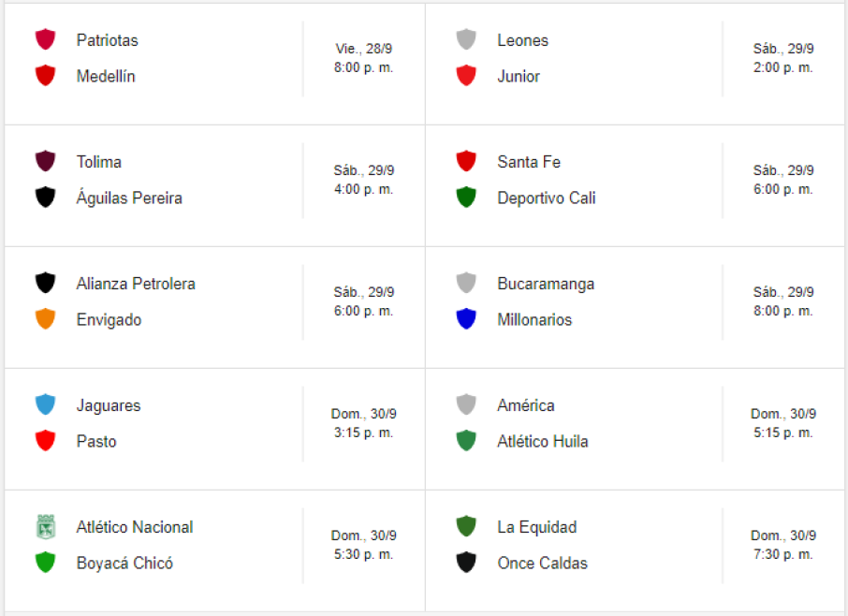Click the Tolima maroon shield icon

tap(45, 162)
